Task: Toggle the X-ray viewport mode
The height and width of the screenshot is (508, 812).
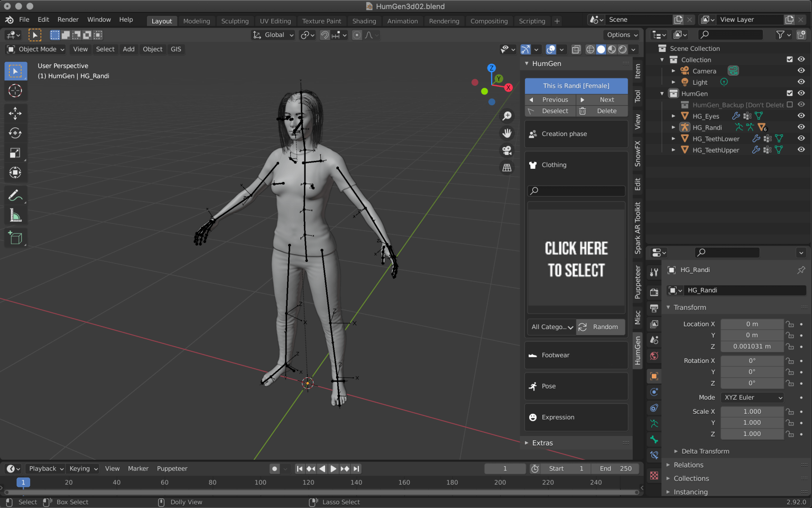Action: click(x=576, y=49)
